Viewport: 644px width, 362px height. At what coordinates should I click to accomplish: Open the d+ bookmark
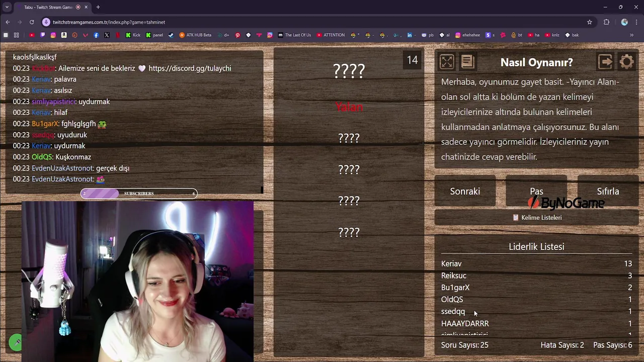point(223,35)
